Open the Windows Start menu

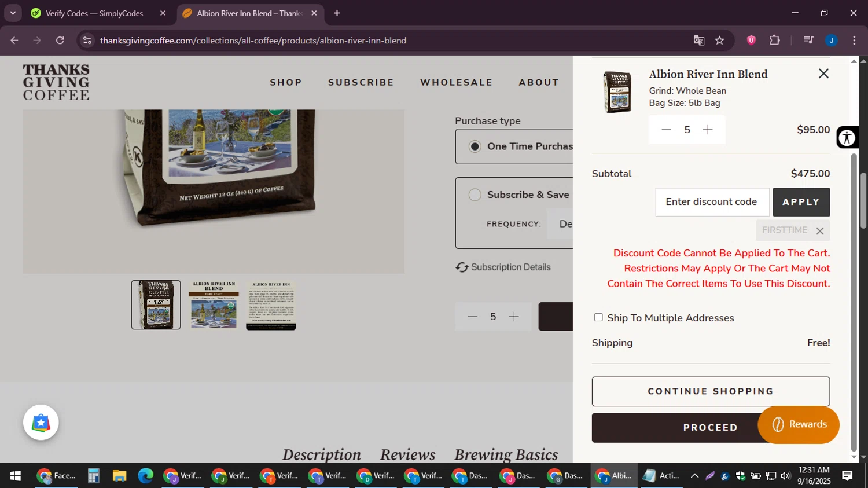pos(16,476)
